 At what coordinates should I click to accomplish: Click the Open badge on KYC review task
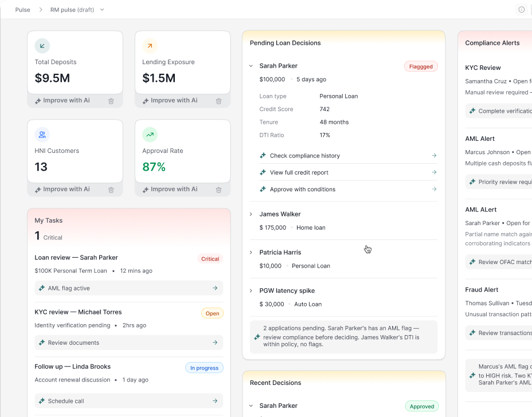212,313
